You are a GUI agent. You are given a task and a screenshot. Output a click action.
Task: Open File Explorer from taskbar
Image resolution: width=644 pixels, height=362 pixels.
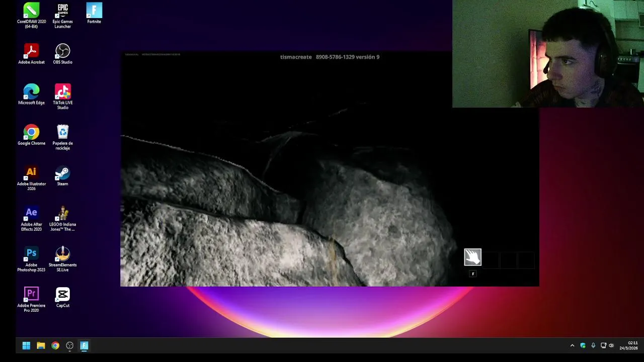coord(41,345)
